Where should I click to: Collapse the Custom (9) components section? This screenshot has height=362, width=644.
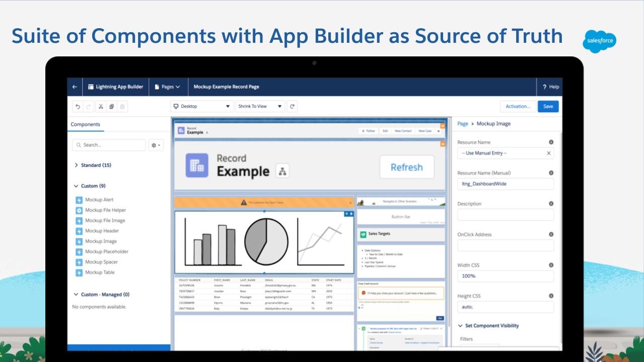click(x=77, y=186)
